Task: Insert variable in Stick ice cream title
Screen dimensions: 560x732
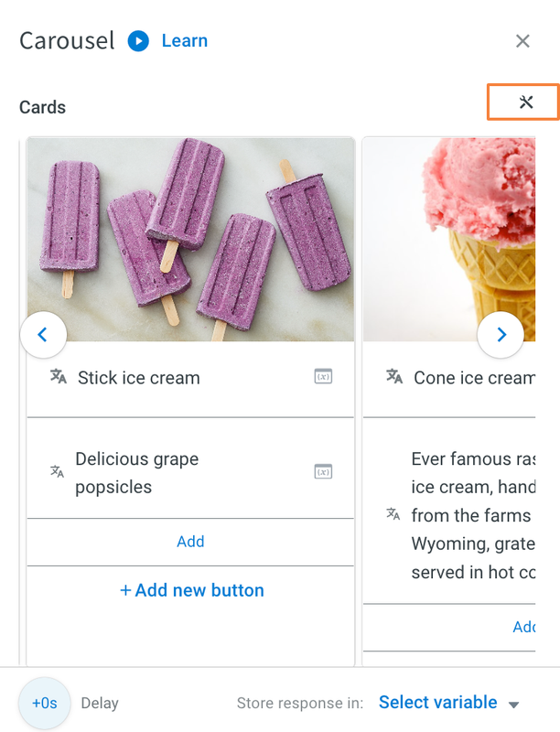Action: 323,376
